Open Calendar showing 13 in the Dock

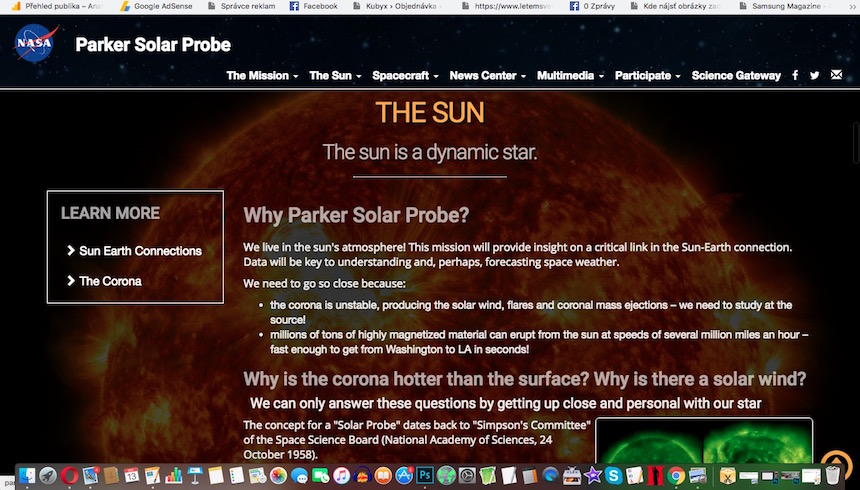[132, 475]
